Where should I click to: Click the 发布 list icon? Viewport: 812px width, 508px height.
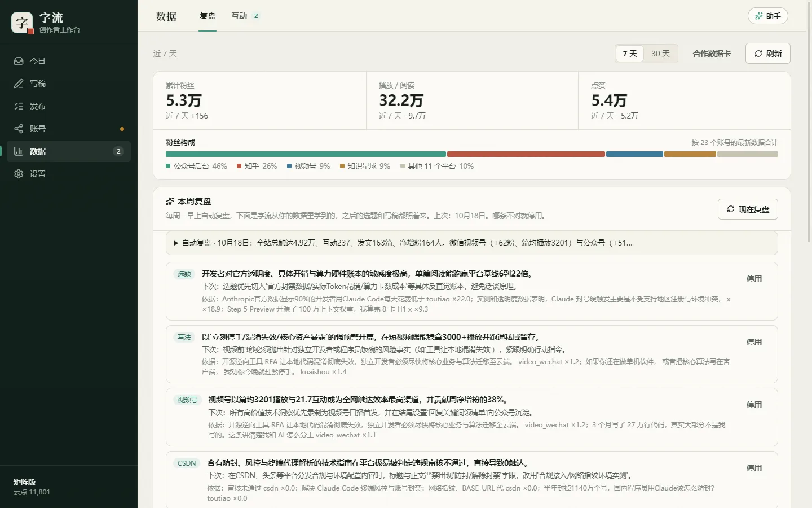[x=19, y=106]
